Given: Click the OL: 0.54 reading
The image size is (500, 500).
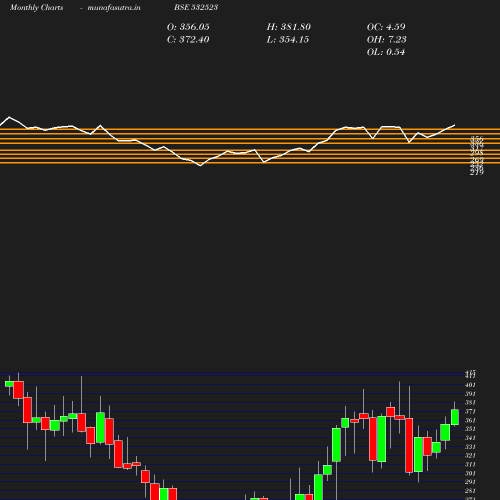Looking at the screenshot, I should (x=386, y=52).
